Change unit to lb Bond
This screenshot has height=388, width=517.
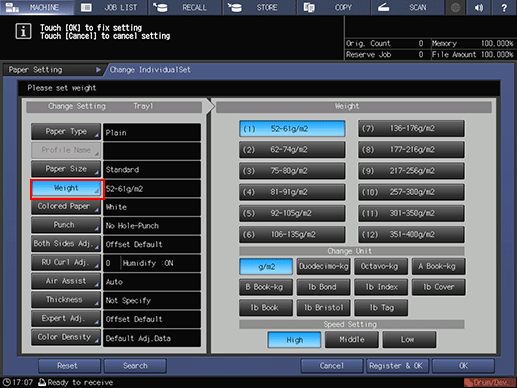pos(323,287)
